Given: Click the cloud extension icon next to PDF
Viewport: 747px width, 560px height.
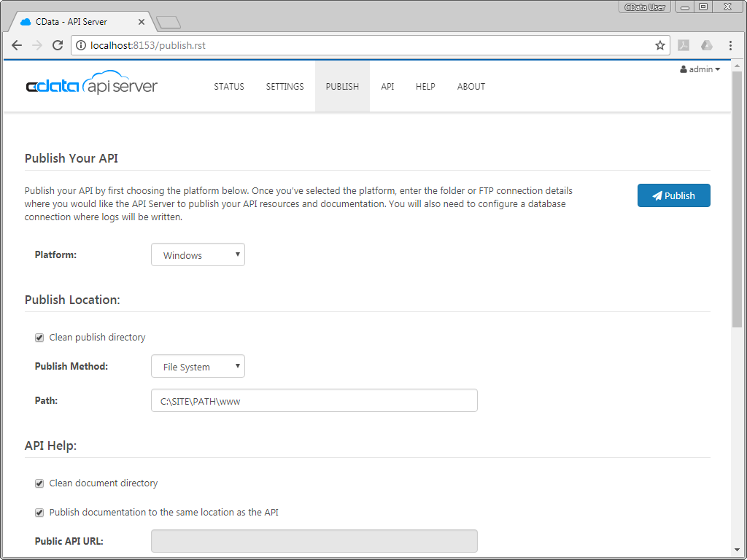Looking at the screenshot, I should click(x=707, y=44).
